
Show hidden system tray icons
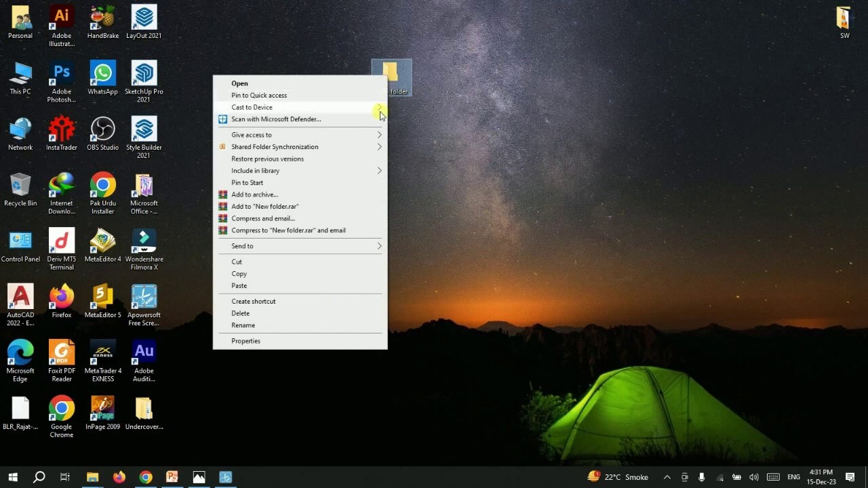point(667,477)
